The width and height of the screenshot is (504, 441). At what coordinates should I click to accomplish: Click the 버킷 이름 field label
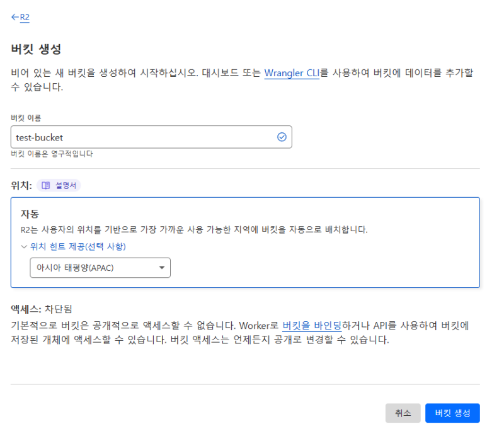pyautogui.click(x=26, y=118)
